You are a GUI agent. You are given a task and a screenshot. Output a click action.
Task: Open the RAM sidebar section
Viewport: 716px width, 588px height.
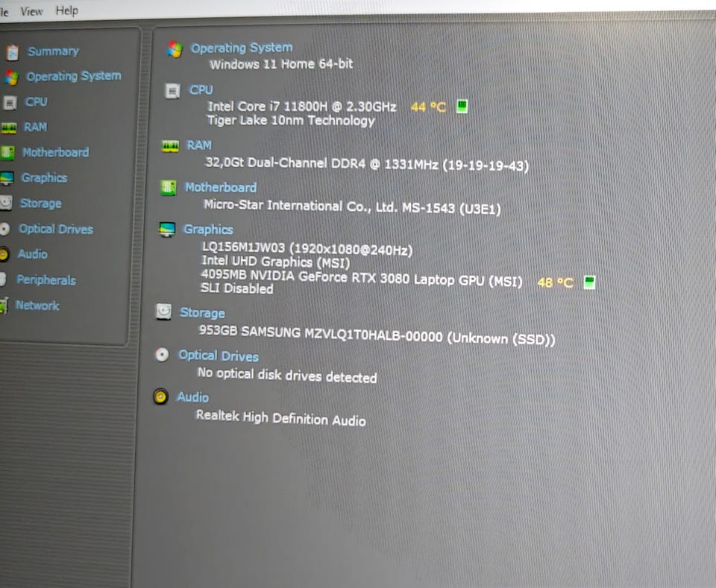tap(35, 127)
